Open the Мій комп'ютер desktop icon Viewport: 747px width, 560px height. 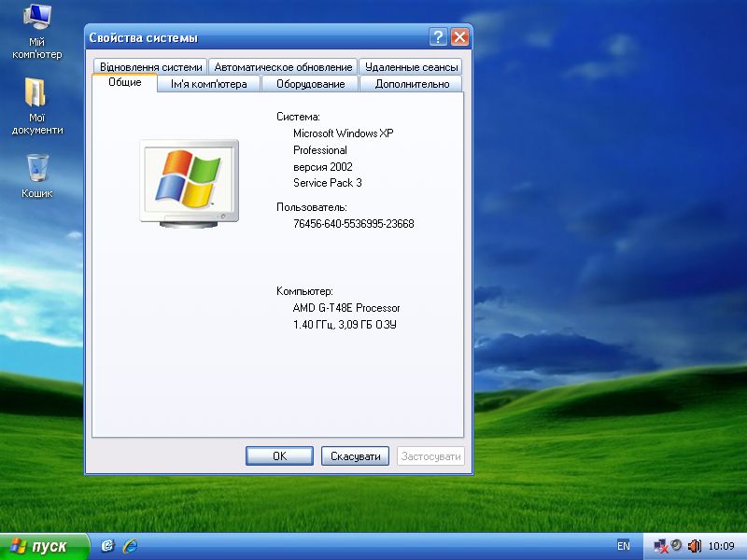point(36,31)
